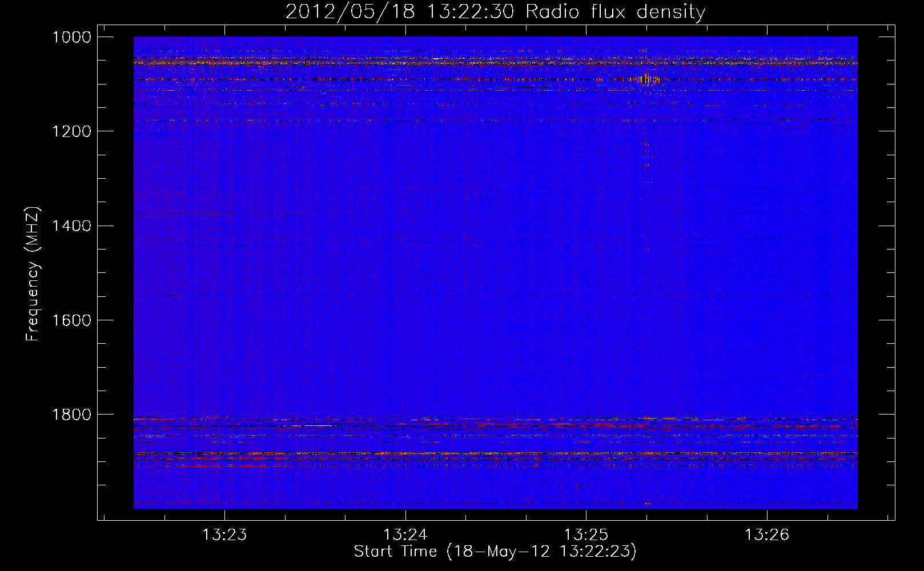Click the 'Frequency (MHZ)' axis title
Viewport: 924px width, 571px height.
[33, 274]
